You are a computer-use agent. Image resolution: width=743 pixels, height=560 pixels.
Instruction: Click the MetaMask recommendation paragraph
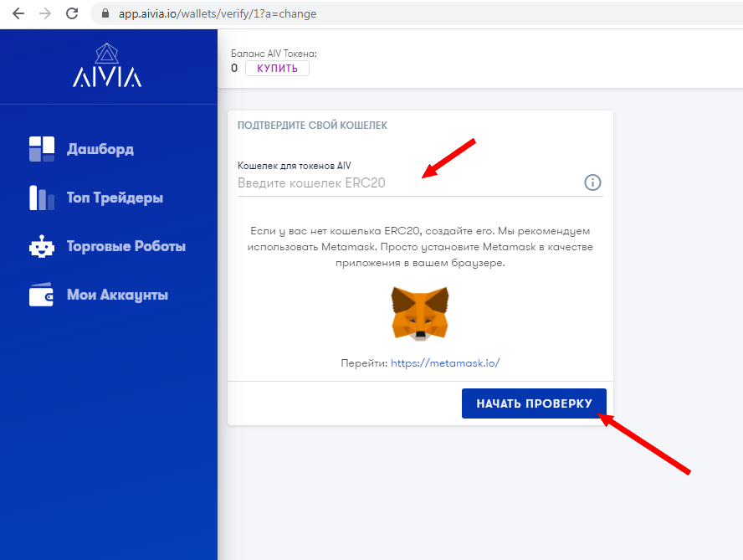click(x=420, y=247)
